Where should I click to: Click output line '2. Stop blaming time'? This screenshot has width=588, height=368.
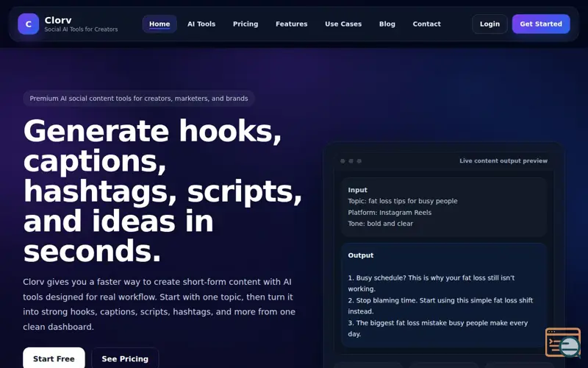point(440,305)
